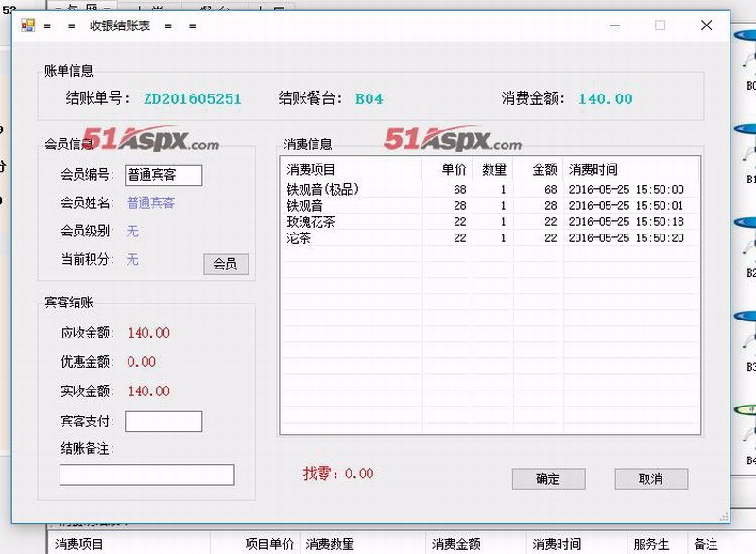Click the 当前积分 value 无

point(132,259)
